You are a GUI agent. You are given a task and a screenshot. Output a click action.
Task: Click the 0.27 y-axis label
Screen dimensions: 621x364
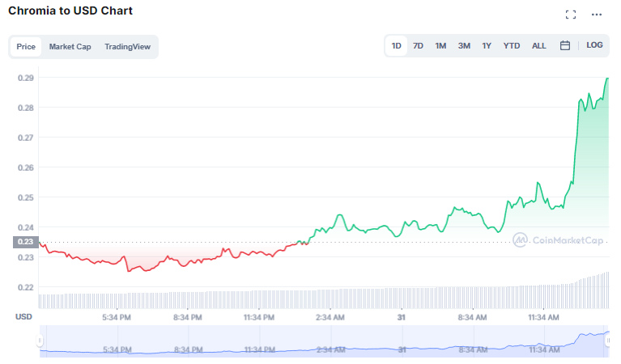[x=26, y=138]
